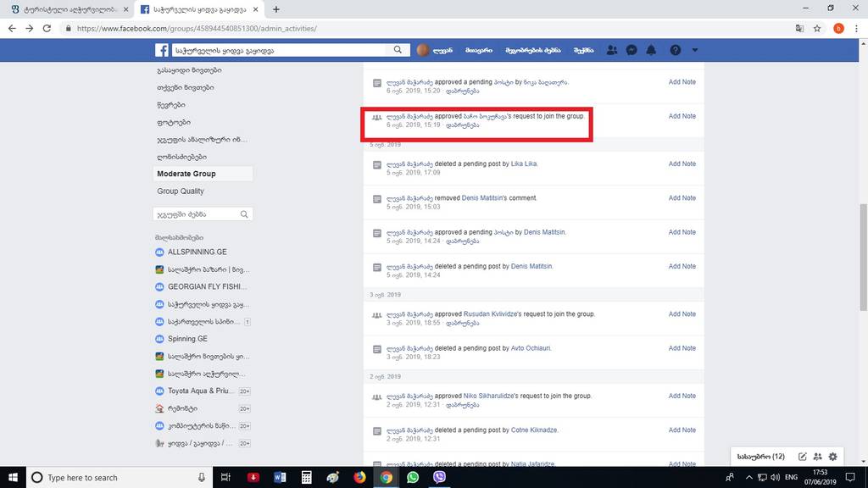The width and height of the screenshot is (868, 488).
Task: Add Note for Cotne Kiknadze deleted post
Action: (x=682, y=430)
